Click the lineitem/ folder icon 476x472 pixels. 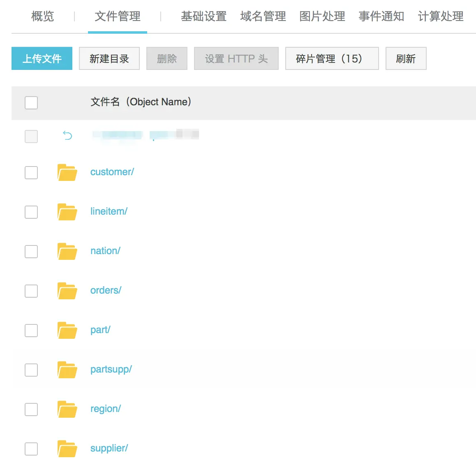point(67,212)
